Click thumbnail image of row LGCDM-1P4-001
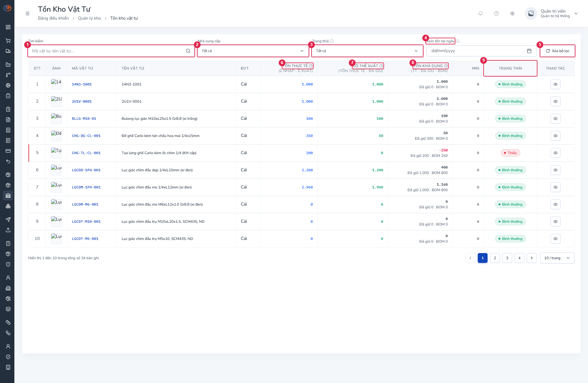Image resolution: width=588 pixels, height=383 pixels. [x=56, y=187]
